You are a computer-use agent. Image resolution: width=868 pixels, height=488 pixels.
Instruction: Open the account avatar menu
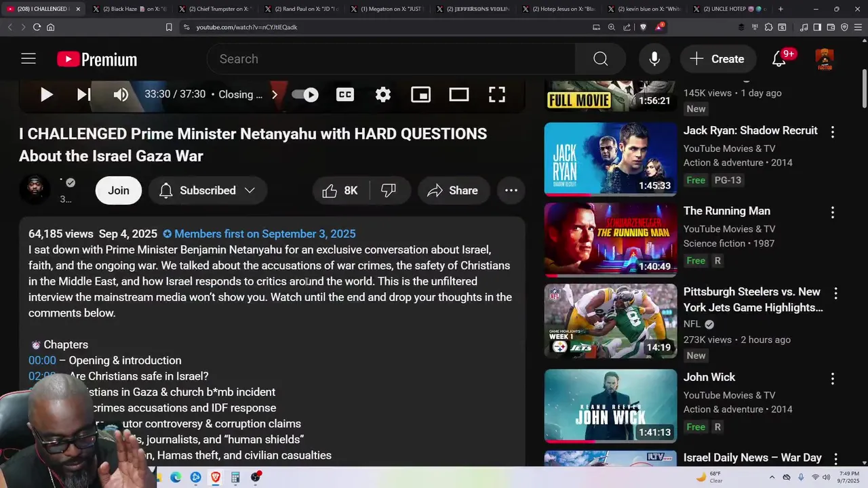pyautogui.click(x=824, y=59)
